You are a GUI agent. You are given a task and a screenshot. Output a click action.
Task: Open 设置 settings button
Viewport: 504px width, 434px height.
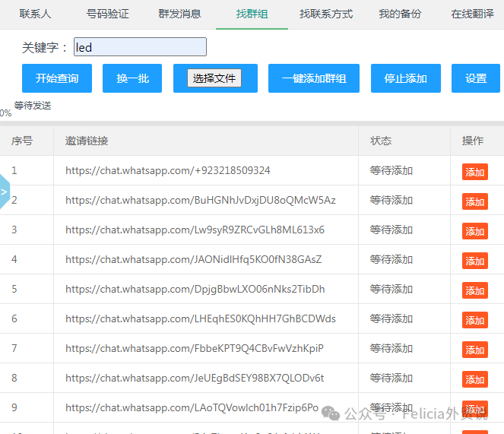coord(476,78)
